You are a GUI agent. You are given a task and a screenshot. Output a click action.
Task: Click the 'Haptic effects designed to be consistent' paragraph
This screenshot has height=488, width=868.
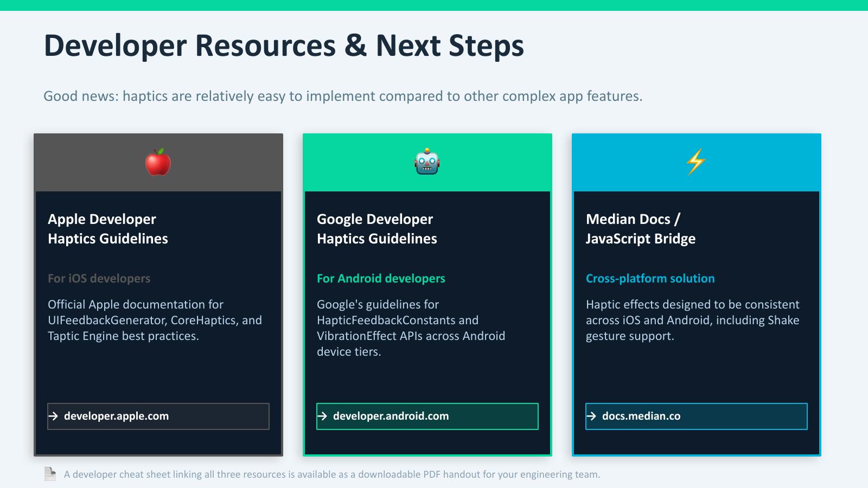click(693, 320)
